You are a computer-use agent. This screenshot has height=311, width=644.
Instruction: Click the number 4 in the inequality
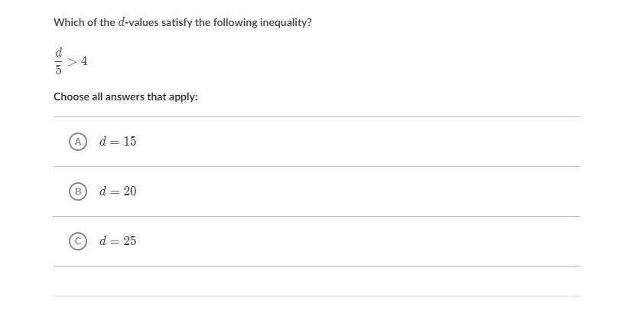tap(84, 62)
